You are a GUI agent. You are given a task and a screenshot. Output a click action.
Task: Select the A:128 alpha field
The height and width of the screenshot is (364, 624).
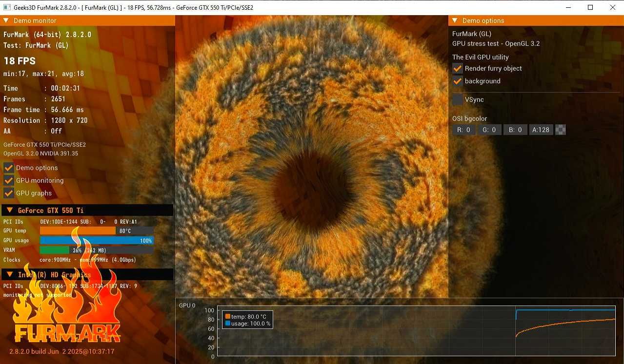(x=541, y=130)
